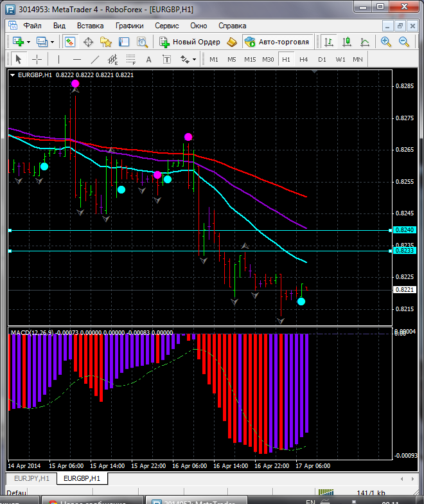Open the Окно menu
Image resolution: width=424 pixels, height=504 pixels.
(x=199, y=26)
